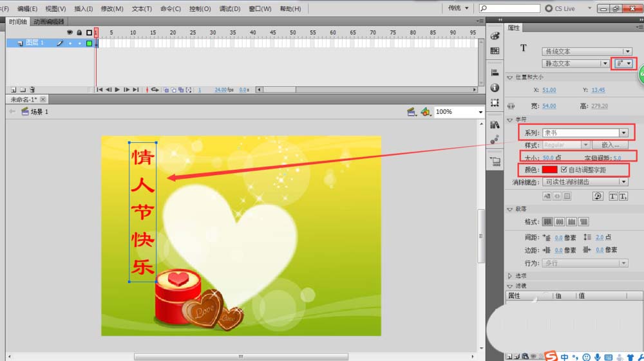The width and height of the screenshot is (644, 361).
Task: Click the red text color swatch
Action: point(549,170)
